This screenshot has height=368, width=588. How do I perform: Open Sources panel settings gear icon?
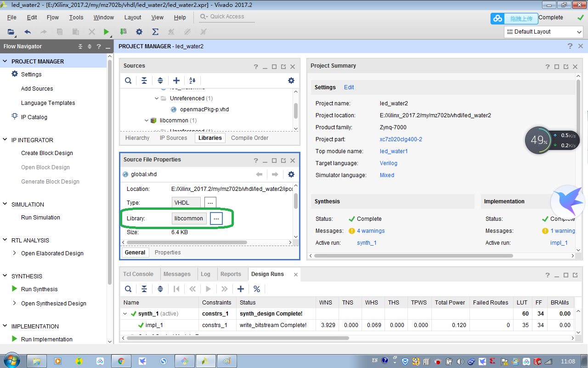point(291,80)
